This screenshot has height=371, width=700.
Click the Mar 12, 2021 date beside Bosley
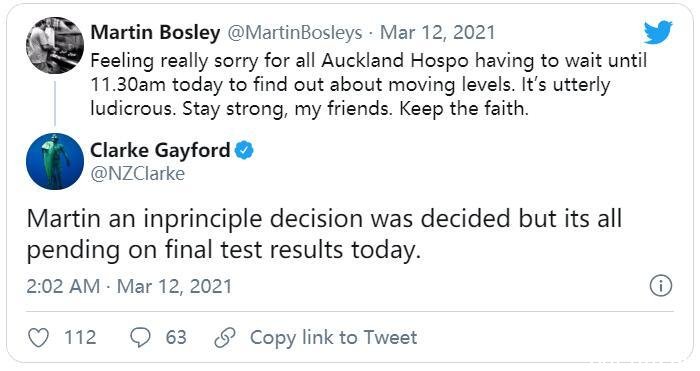point(438,33)
